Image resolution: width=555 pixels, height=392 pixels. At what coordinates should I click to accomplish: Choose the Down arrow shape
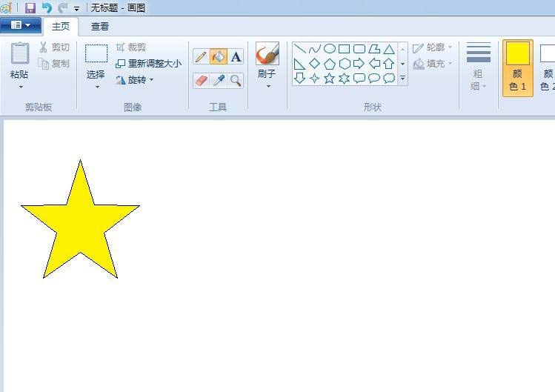click(299, 79)
